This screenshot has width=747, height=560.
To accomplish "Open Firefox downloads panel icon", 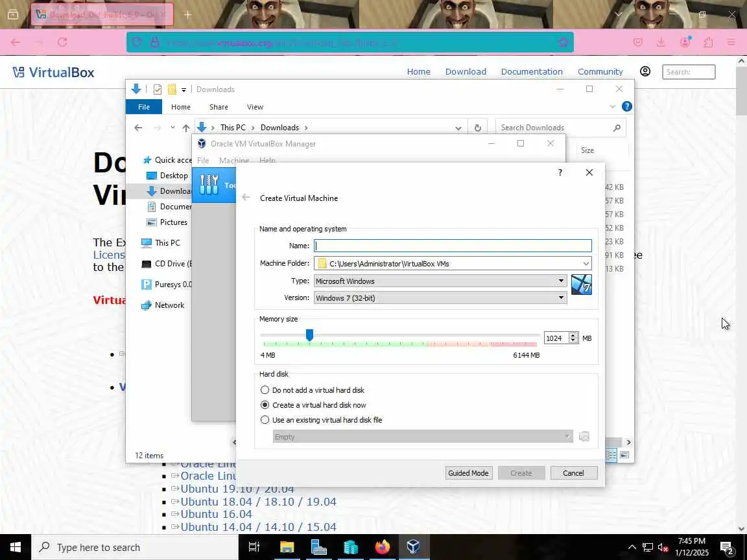I will pos(661,42).
